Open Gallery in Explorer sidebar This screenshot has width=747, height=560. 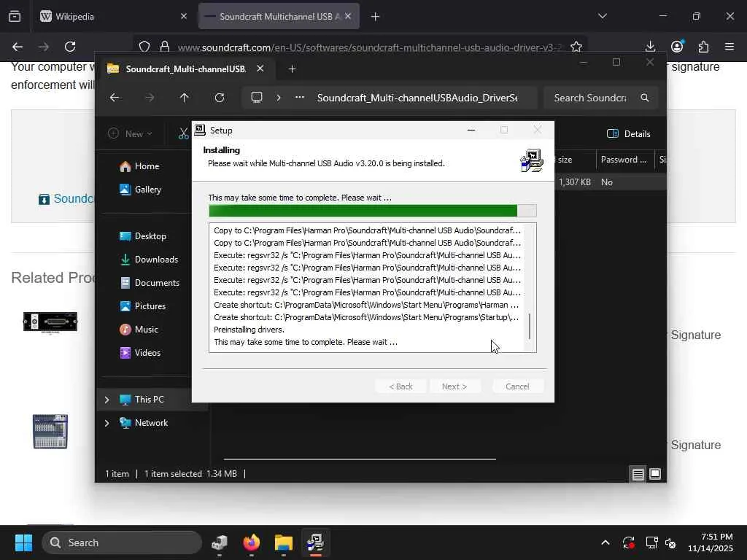pyautogui.click(x=141, y=190)
